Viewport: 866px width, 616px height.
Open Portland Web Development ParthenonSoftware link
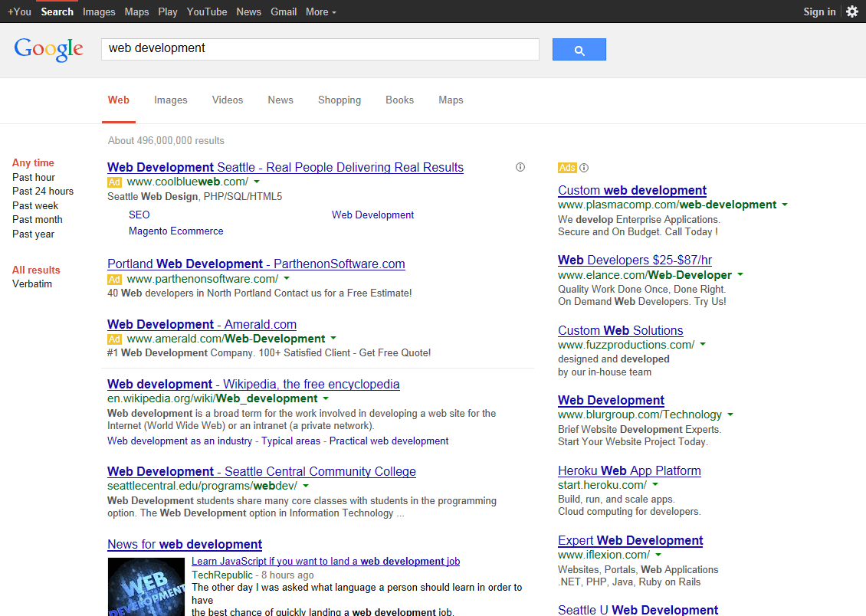point(256,264)
